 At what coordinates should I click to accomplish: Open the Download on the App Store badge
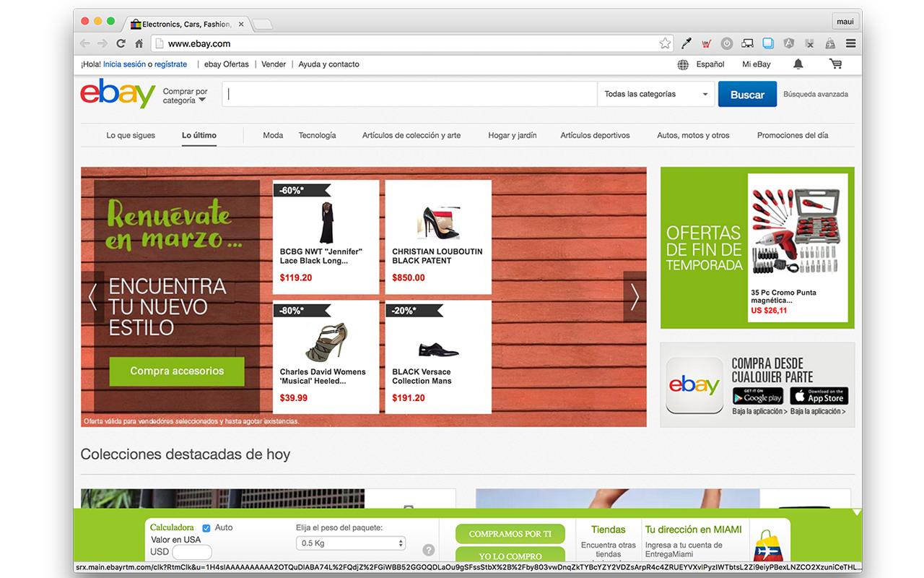point(819,396)
